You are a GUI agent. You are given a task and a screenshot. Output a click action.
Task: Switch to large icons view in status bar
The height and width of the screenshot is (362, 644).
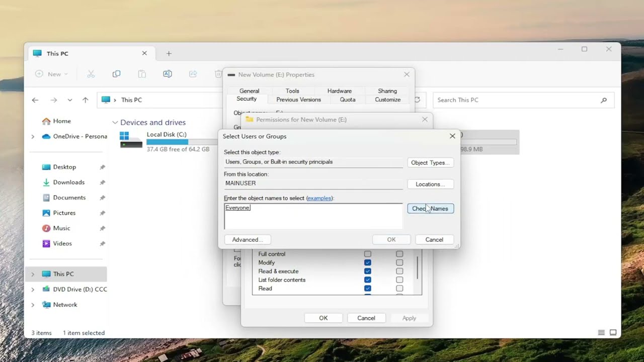[613, 333]
